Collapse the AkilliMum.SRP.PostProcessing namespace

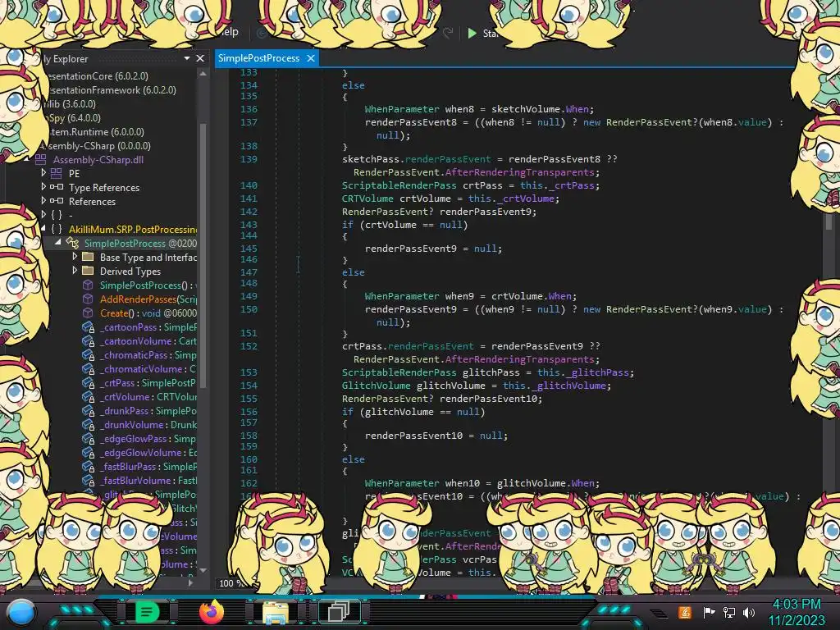(x=43, y=228)
